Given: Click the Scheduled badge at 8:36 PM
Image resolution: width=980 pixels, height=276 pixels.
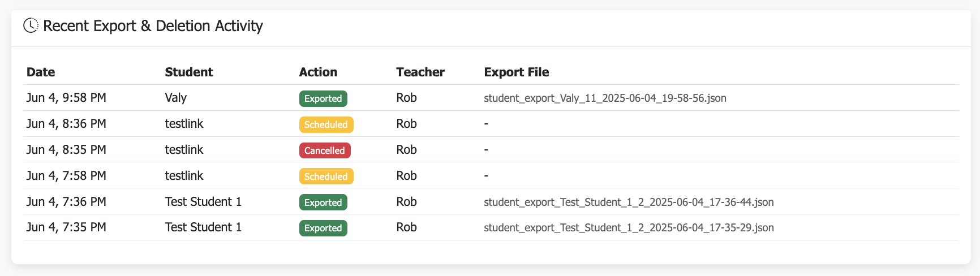Looking at the screenshot, I should pyautogui.click(x=326, y=124).
